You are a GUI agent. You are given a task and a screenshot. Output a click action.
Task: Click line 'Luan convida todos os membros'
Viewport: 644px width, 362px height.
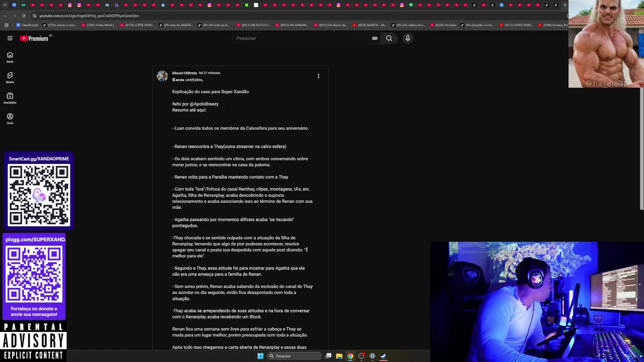pos(240,128)
